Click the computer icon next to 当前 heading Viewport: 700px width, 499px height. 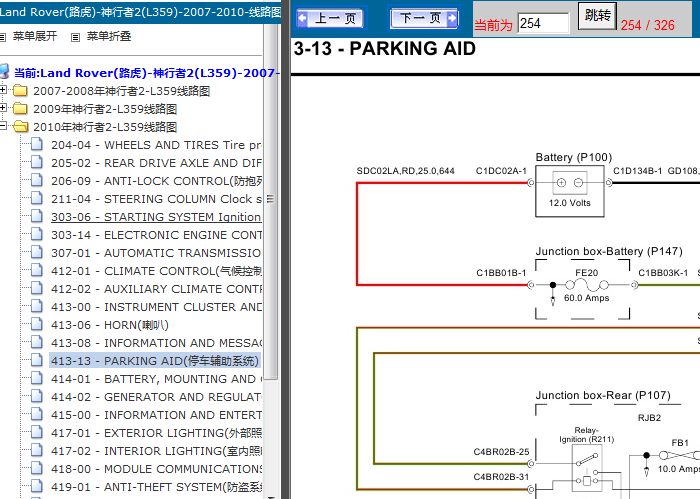[x=4, y=71]
